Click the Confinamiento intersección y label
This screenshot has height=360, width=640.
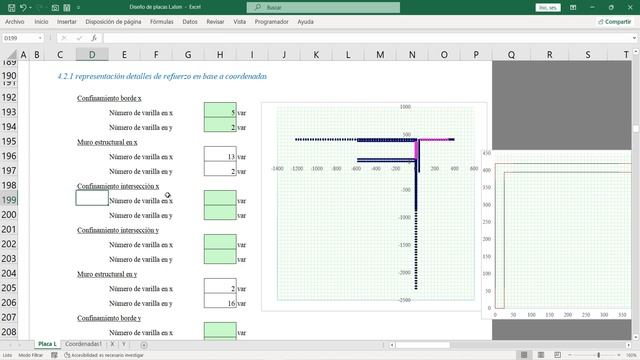118,230
